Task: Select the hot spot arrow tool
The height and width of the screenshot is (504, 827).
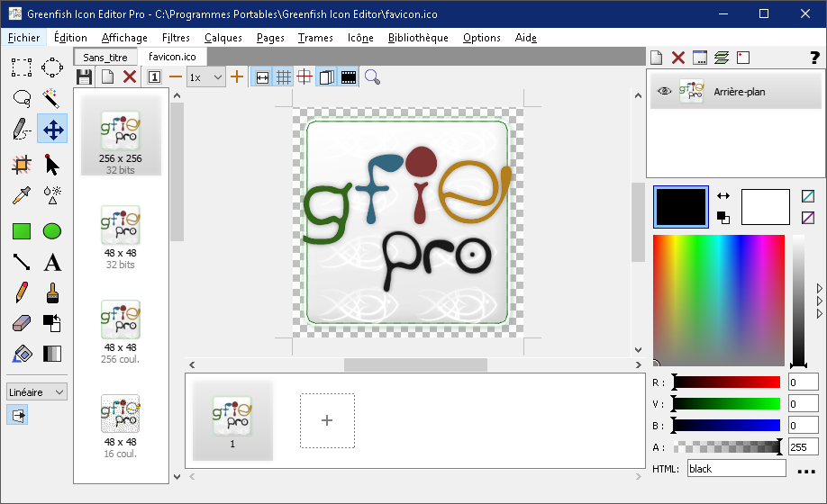Action: tap(52, 166)
